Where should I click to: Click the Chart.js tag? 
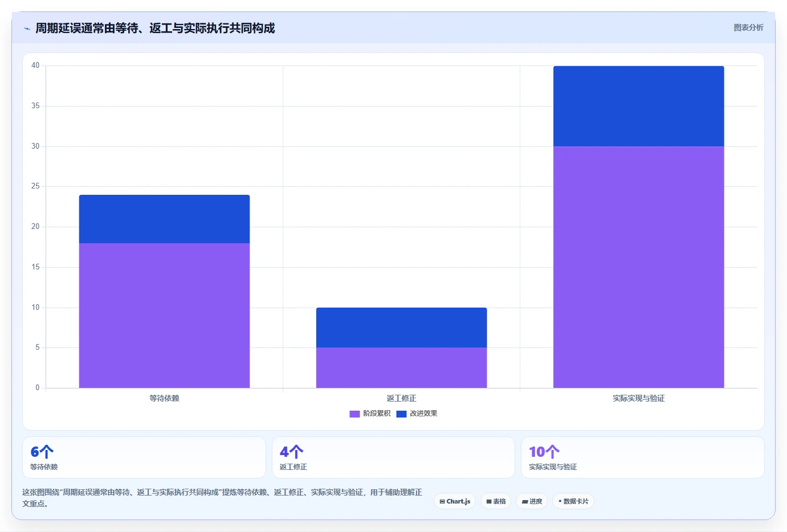pyautogui.click(x=455, y=501)
